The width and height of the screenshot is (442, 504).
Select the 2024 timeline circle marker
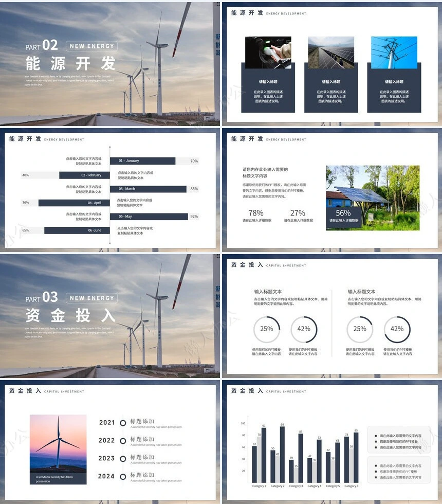click(x=123, y=476)
